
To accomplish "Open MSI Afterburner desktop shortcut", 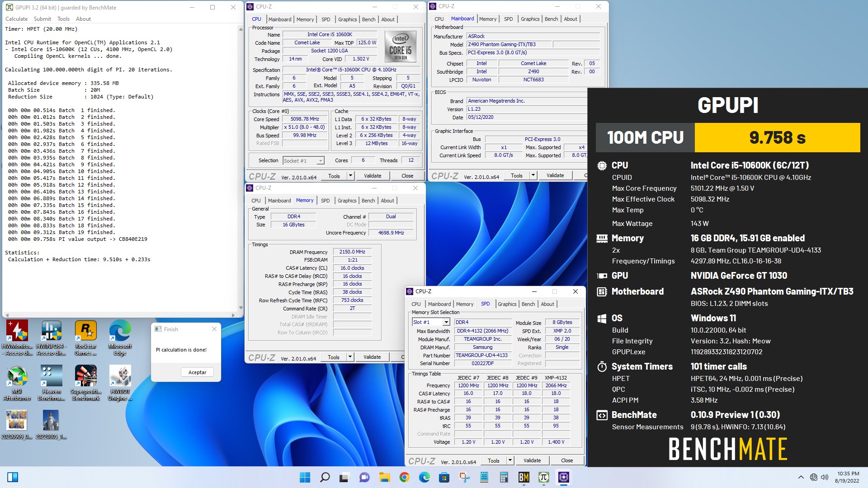I will pyautogui.click(x=17, y=383).
